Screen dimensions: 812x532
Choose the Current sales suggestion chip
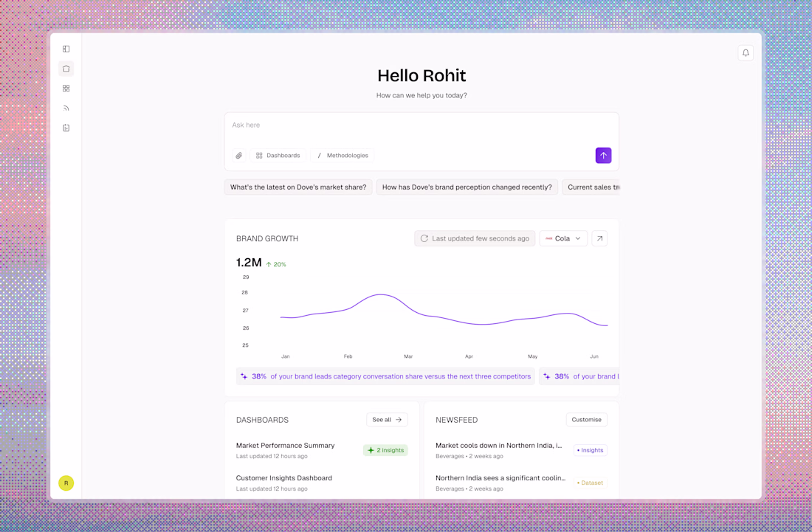(591, 187)
